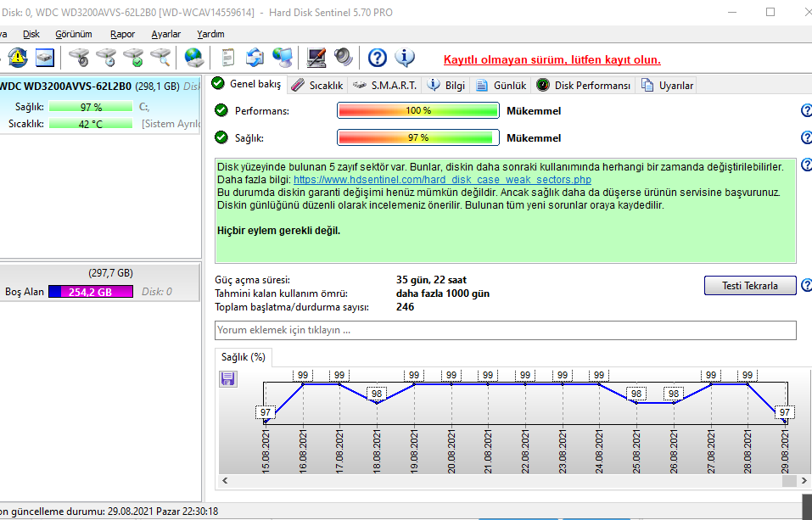Click the left panel Sağlık 97 % bar
812x520 pixels.
click(91, 107)
